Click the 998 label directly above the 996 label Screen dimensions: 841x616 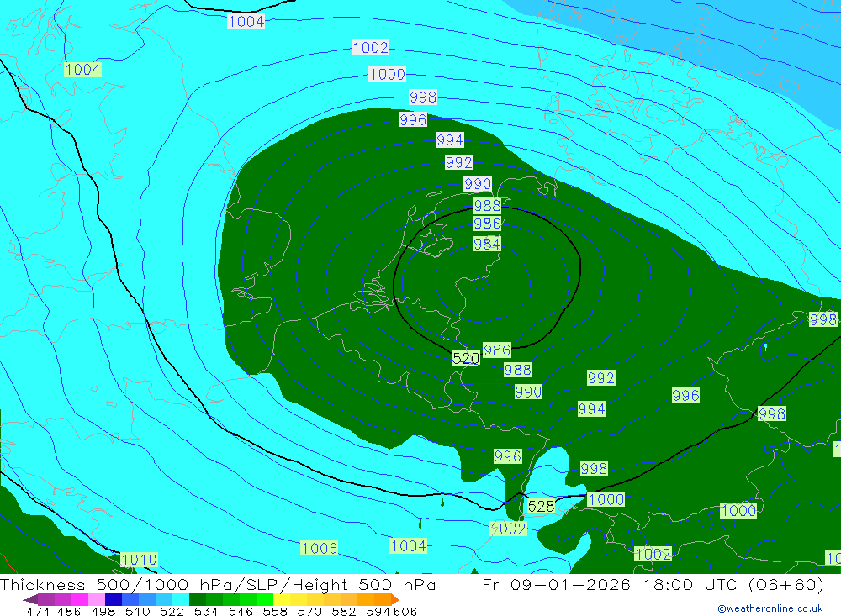tap(423, 97)
